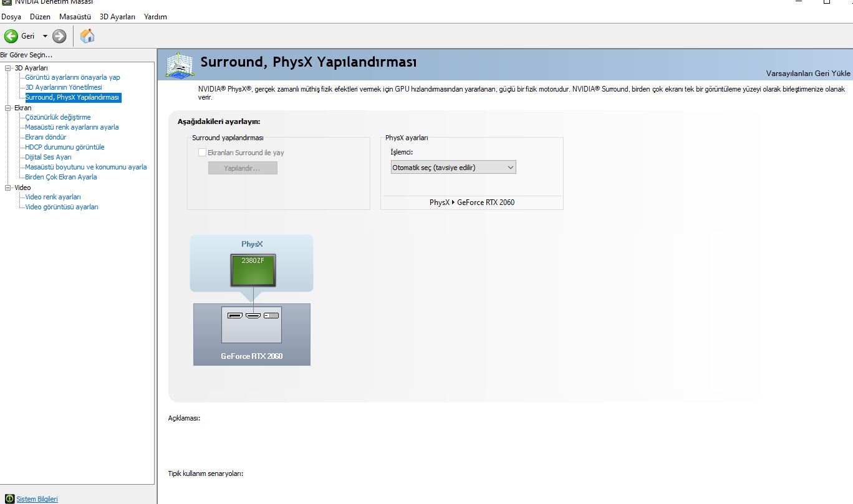Click the grey forward arrow button
Screen dimensions: 853x504
point(59,36)
